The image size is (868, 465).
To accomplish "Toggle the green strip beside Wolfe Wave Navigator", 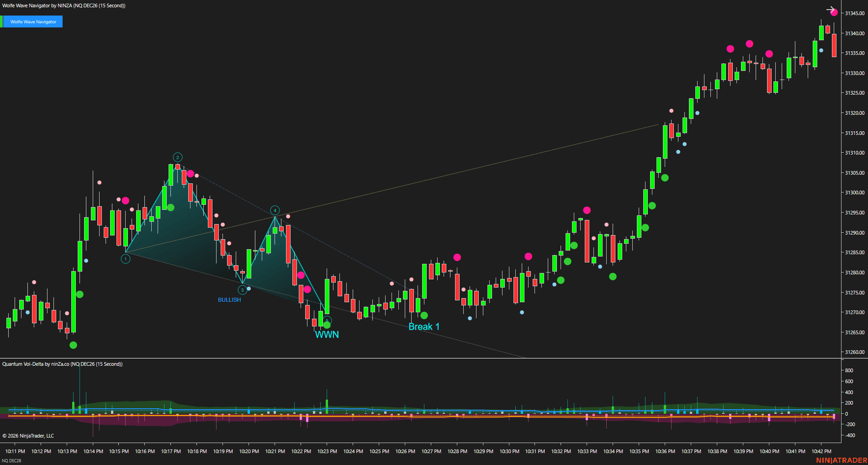I will point(1,21).
